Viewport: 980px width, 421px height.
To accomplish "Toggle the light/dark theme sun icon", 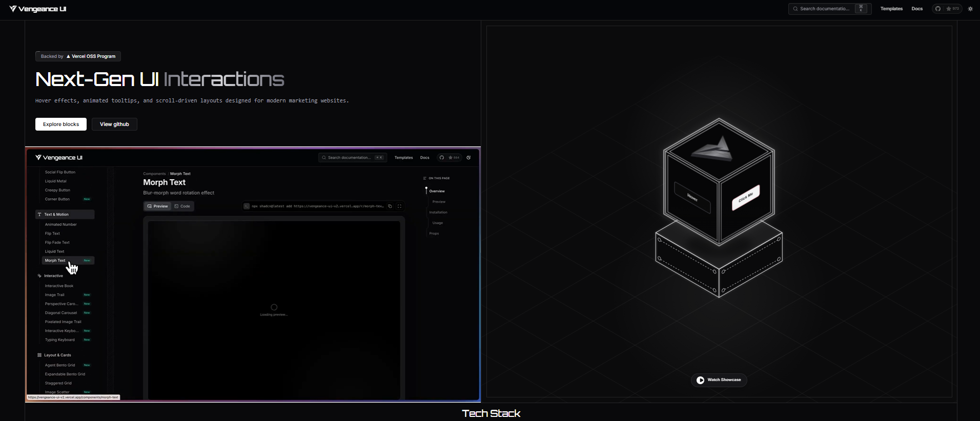I will (970, 9).
